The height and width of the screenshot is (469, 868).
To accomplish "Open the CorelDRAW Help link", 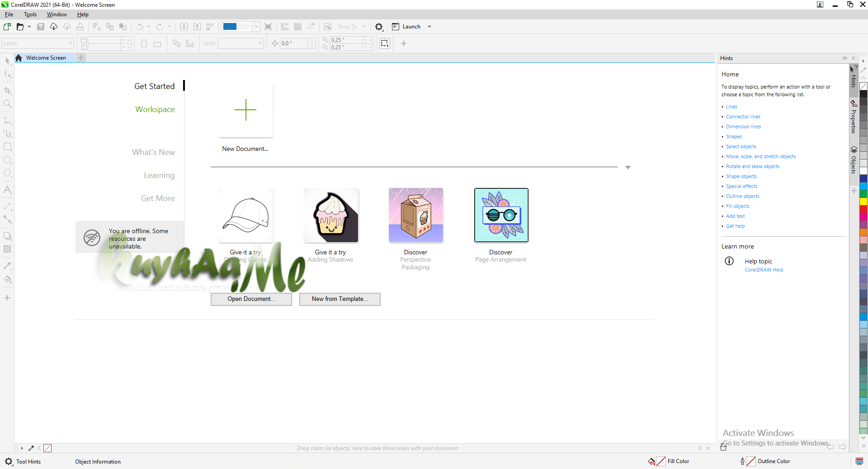I will (764, 270).
